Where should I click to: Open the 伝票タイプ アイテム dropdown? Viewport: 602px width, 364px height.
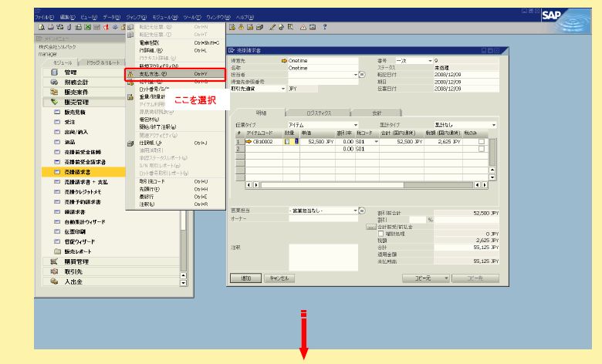coord(356,125)
